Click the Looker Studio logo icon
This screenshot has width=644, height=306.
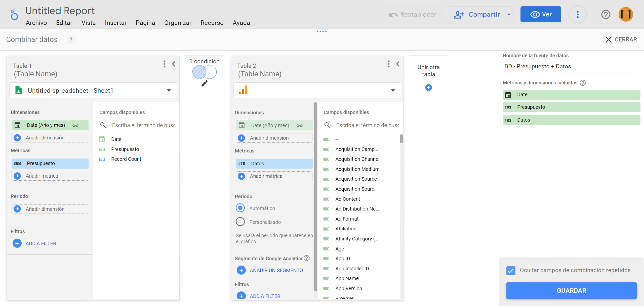(x=14, y=14)
